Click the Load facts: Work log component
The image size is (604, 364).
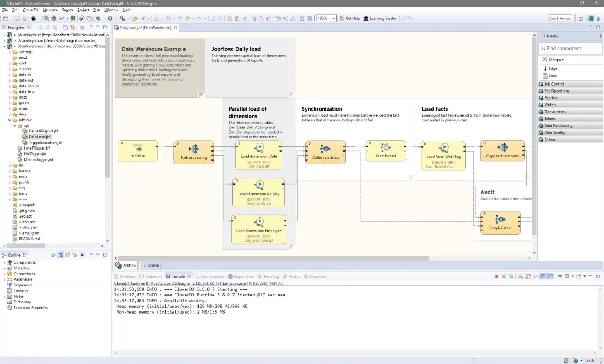click(x=443, y=155)
